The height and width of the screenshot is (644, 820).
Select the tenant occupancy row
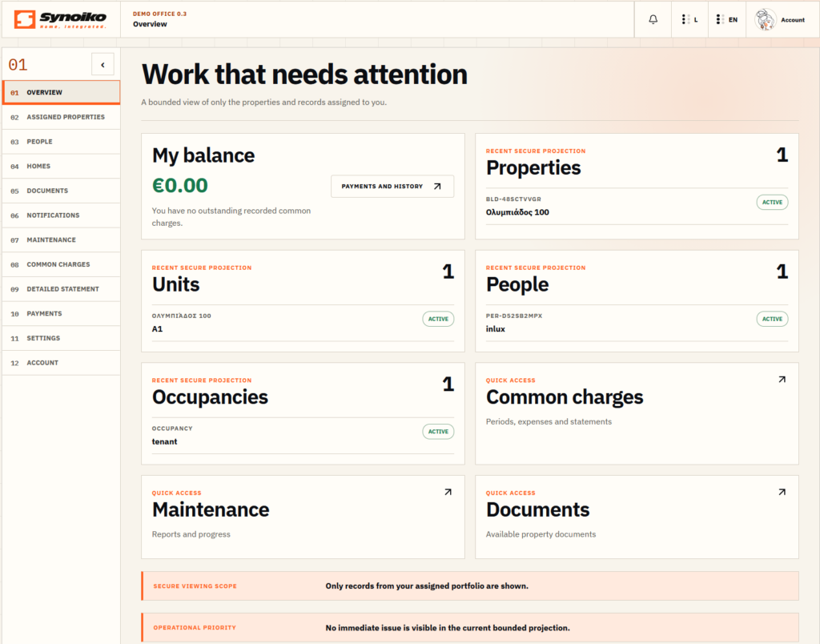coord(303,435)
